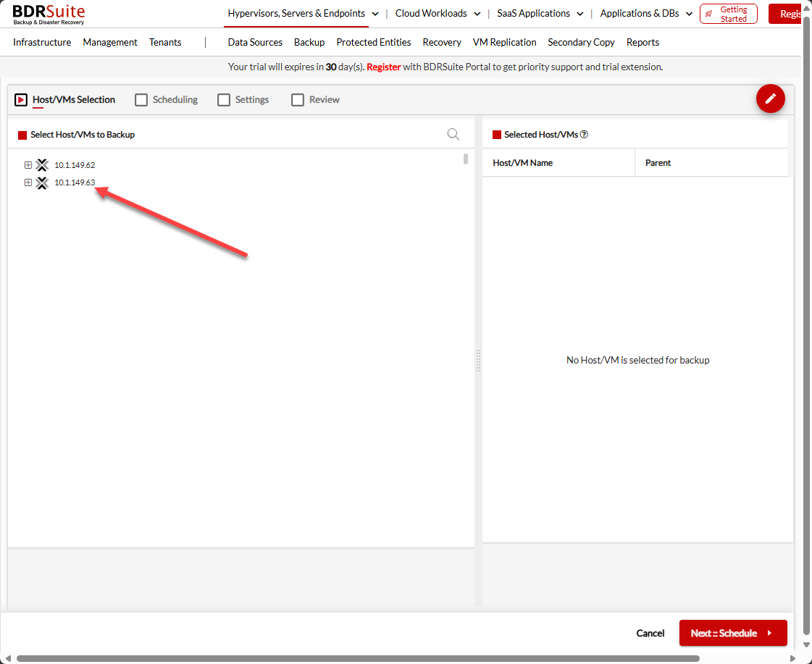Click the play icon on Host/VMs Selection step

point(21,99)
